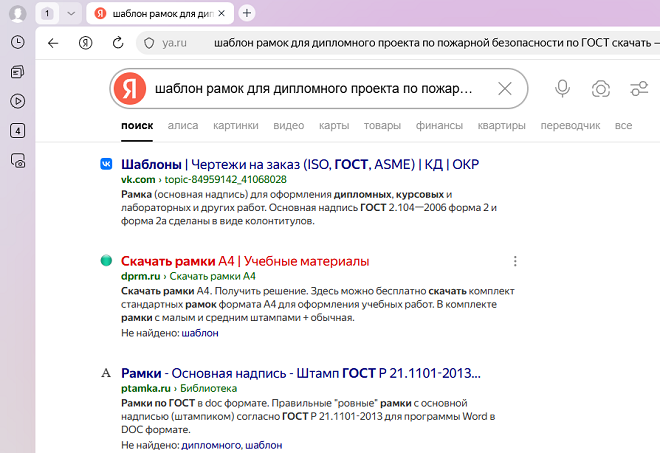The image size is (660, 453).
Task: Open the ptamka.ru domain link
Action: 146,388
